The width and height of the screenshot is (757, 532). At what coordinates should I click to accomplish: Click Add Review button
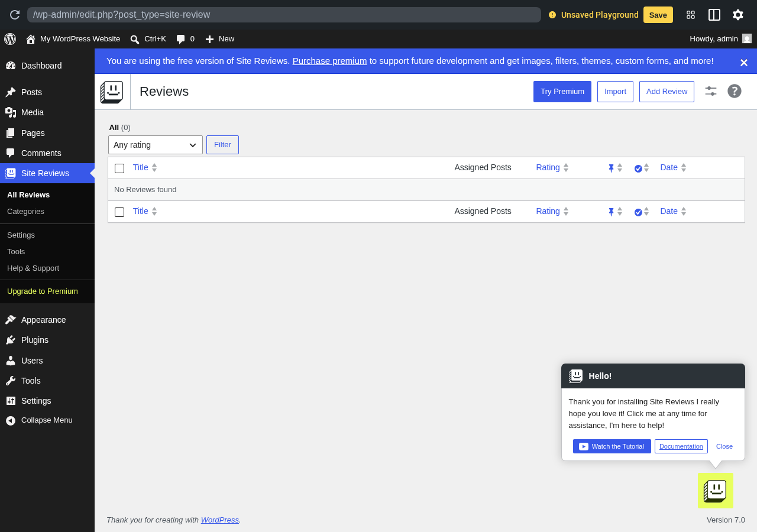point(667,92)
